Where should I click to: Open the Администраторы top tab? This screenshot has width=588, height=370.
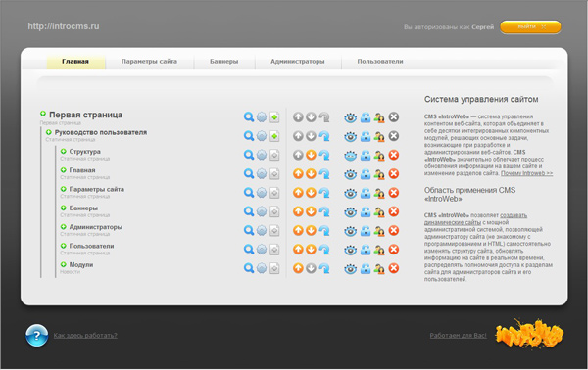[298, 62]
